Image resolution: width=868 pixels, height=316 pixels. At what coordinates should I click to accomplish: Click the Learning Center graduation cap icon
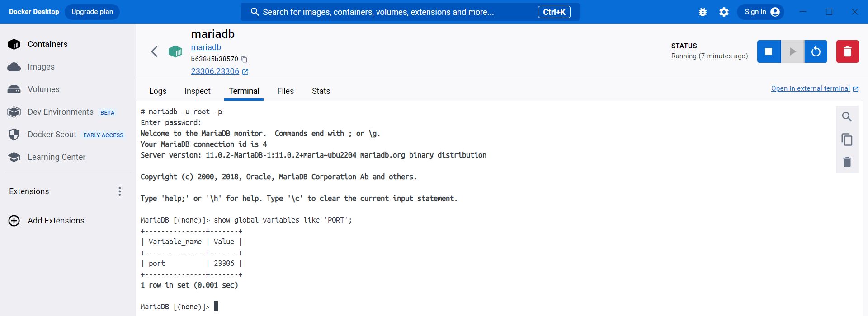click(14, 157)
